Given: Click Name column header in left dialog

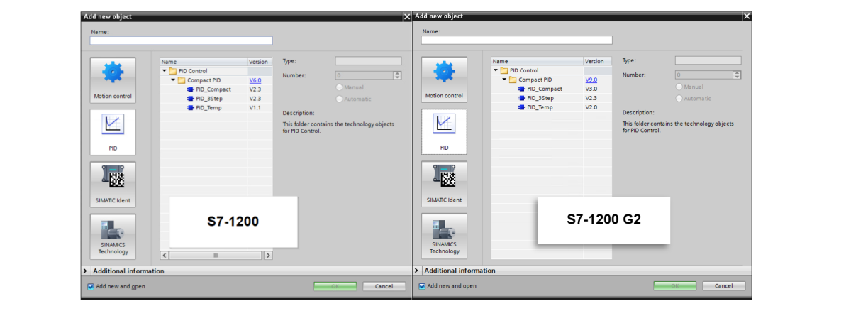Looking at the screenshot, I should [x=204, y=62].
